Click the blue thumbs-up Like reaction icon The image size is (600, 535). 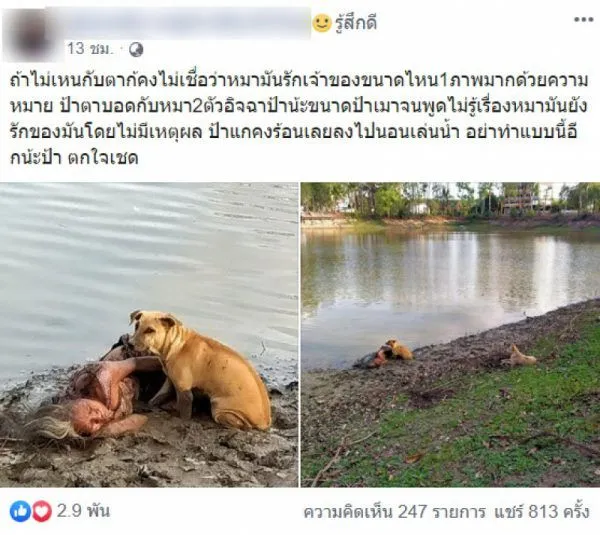(x=20, y=511)
